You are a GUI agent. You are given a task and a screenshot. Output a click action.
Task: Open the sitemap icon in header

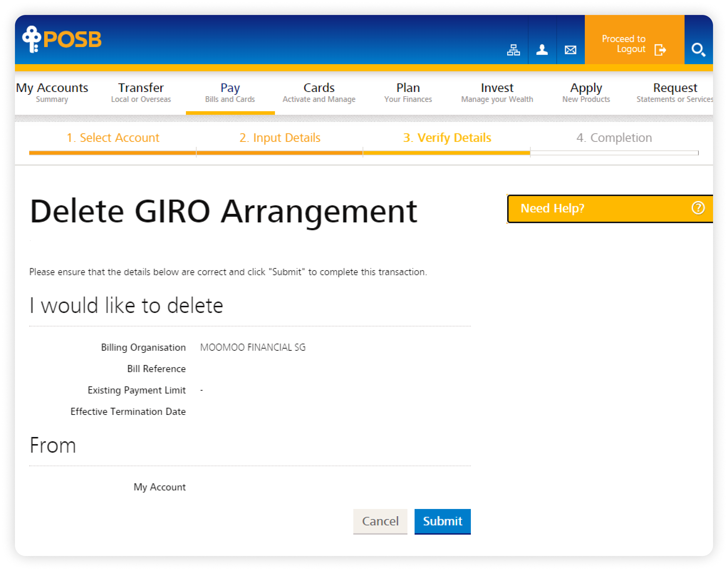[513, 50]
